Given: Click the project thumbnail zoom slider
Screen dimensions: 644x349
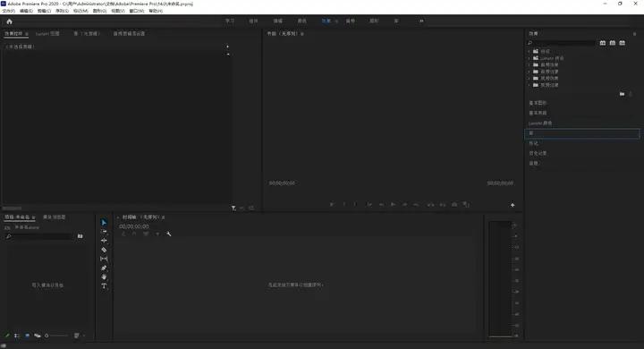Looking at the screenshot, I should click(57, 336).
